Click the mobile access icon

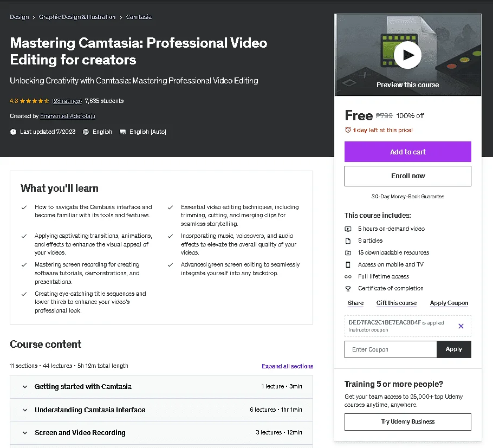point(348,265)
